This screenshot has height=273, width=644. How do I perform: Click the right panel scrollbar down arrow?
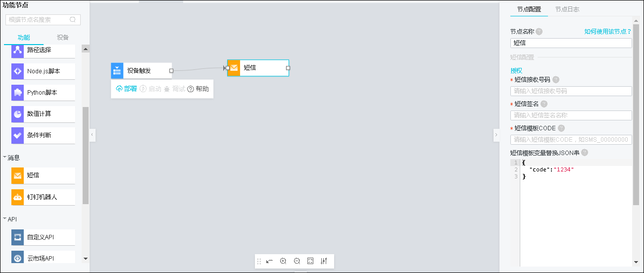636,262
